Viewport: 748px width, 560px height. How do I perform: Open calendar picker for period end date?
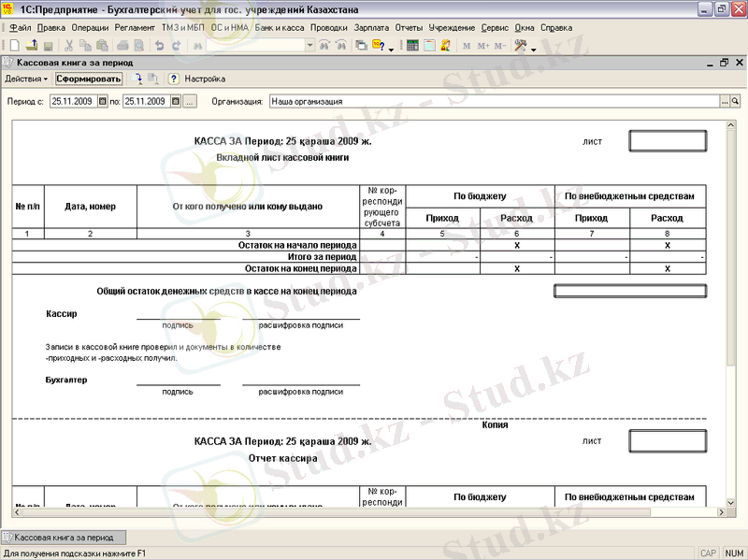point(175,101)
